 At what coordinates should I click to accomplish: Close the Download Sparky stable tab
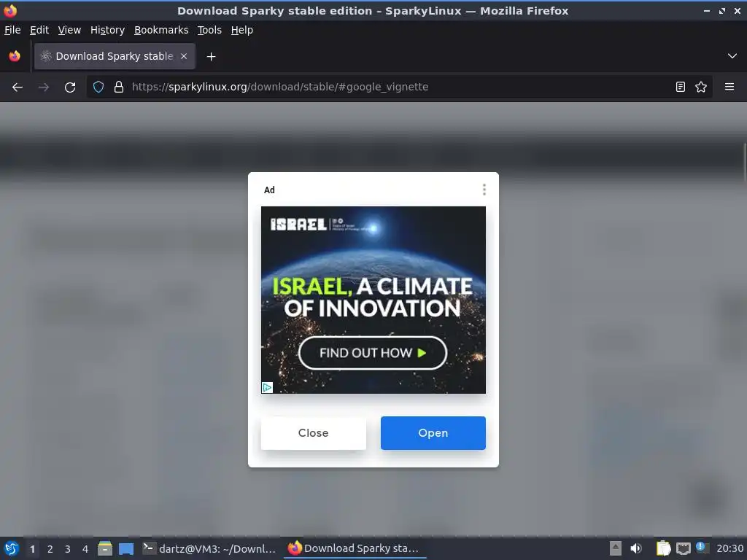184,56
